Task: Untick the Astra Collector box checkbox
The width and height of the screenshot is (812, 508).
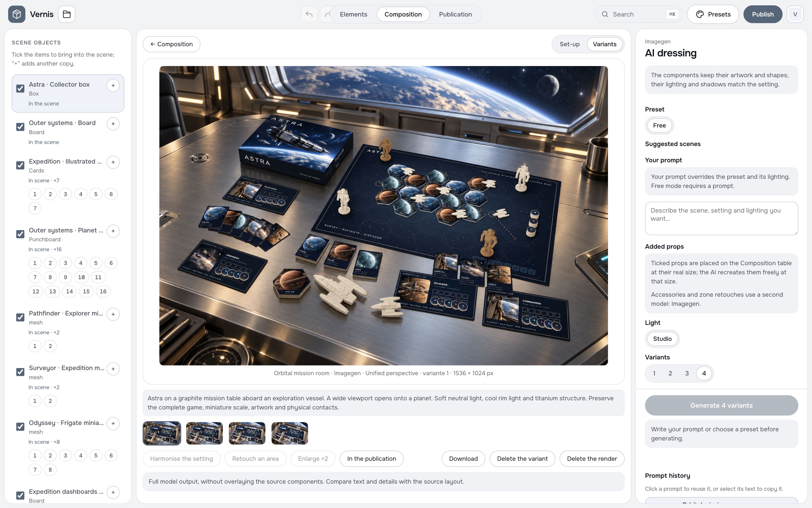Action: tap(20, 88)
